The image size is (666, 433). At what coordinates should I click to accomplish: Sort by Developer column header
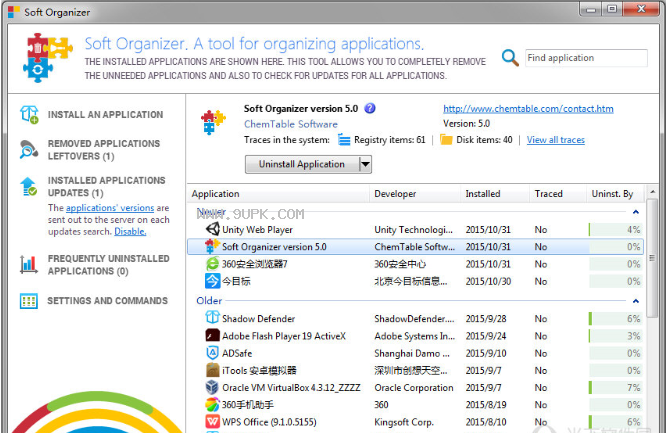tap(415, 194)
